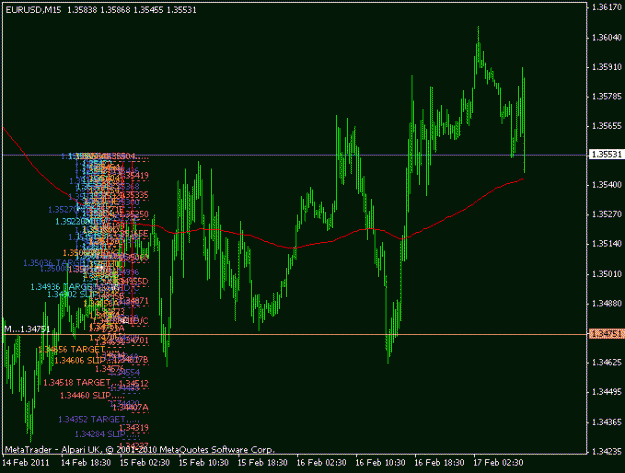This screenshot has height=473, width=625.
Task: Click the 1.35335 pivot level label
Action: pyautogui.click(x=135, y=195)
